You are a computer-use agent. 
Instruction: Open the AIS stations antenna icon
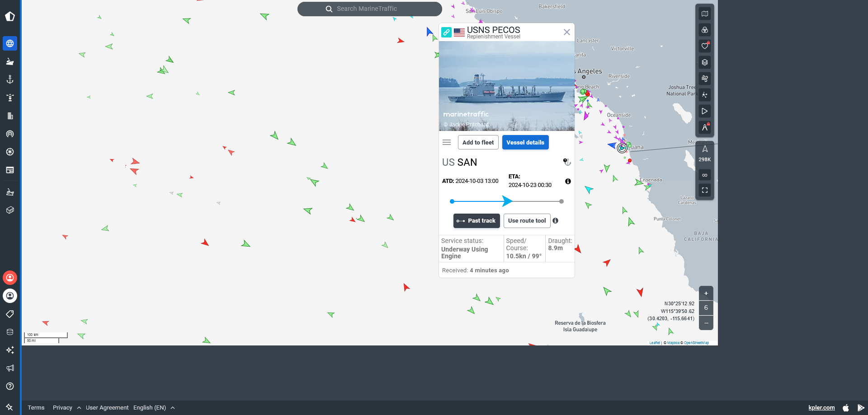(x=10, y=134)
